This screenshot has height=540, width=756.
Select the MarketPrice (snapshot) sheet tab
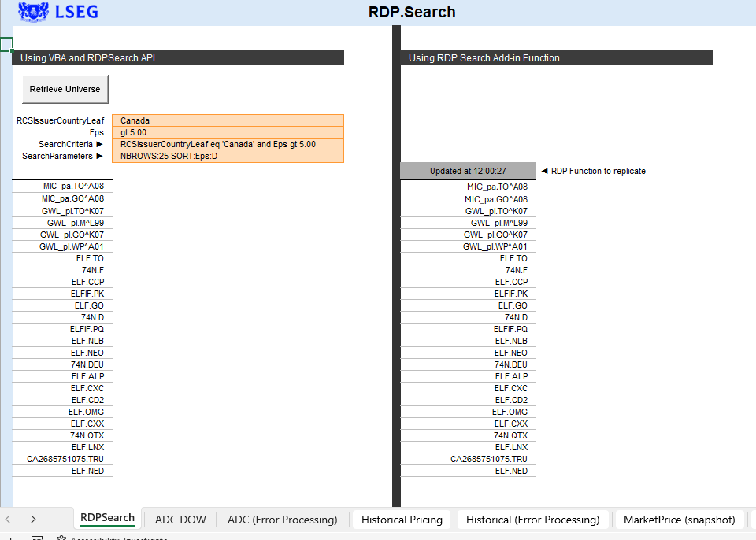click(680, 520)
